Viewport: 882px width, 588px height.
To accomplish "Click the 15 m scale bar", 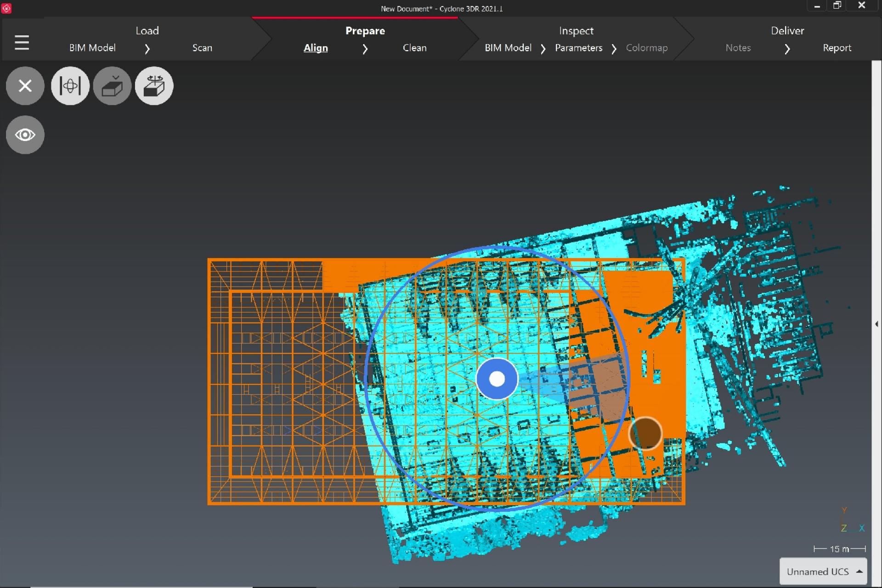I will pyautogui.click(x=840, y=549).
